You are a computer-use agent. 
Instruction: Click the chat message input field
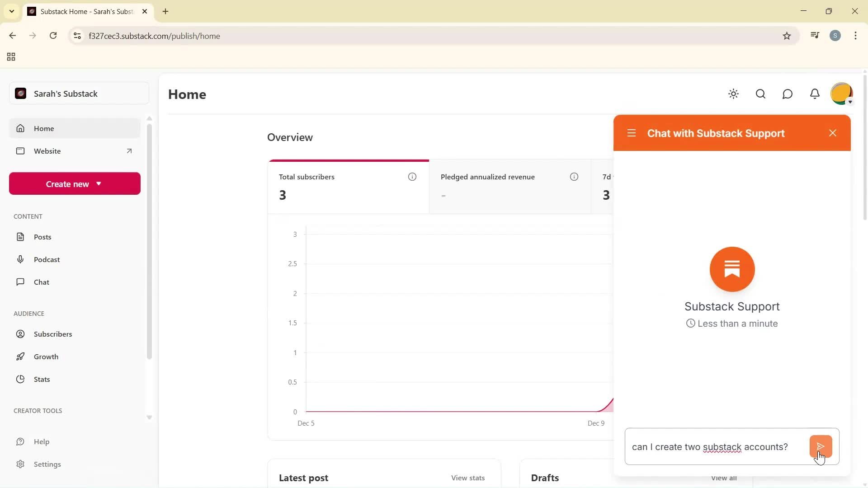710,446
